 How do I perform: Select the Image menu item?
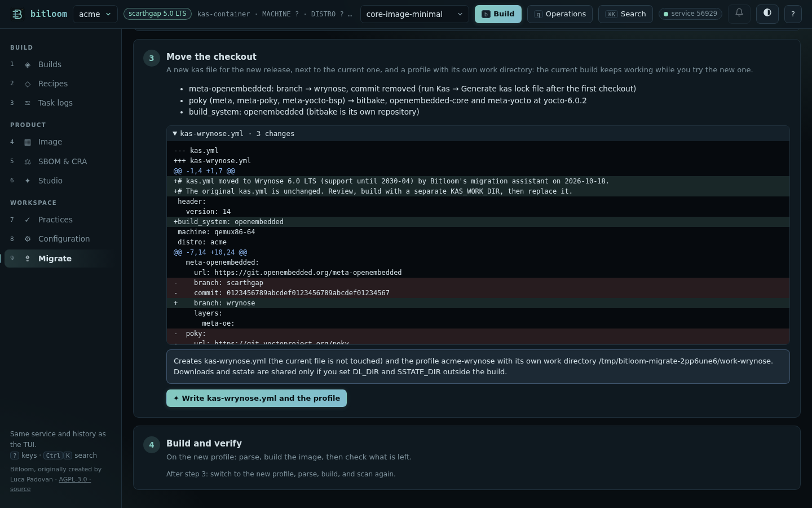(60, 142)
